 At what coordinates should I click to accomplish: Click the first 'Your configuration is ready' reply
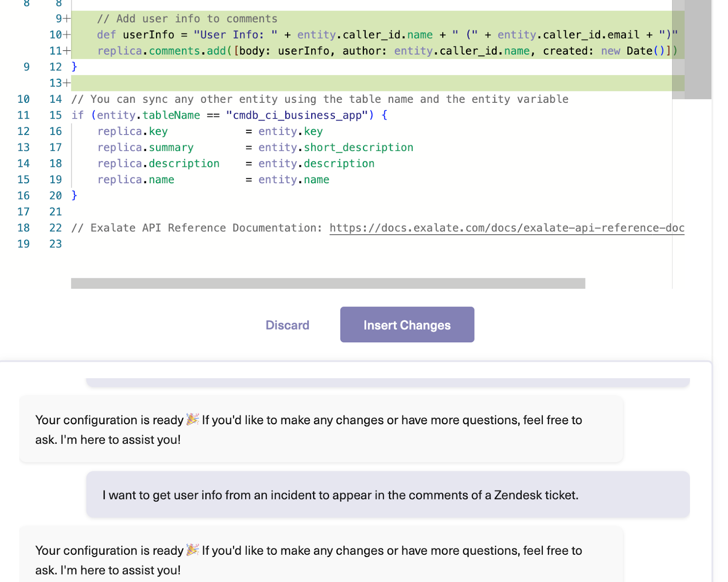[321, 429]
